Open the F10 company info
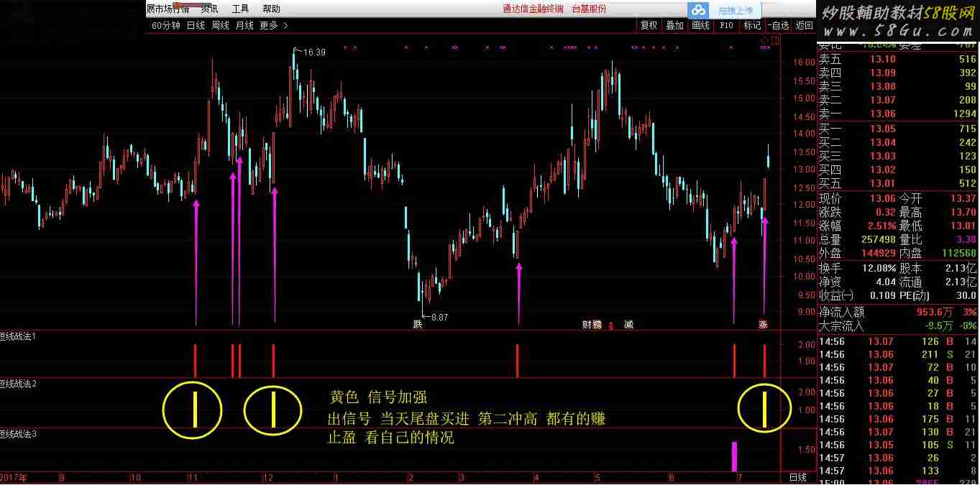Image resolution: width=980 pixels, height=485 pixels. 726,25
